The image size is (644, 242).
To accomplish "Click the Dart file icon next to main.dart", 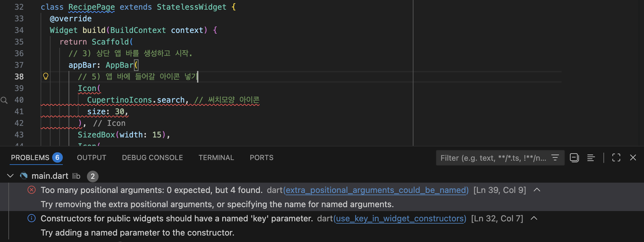I will coord(24,176).
